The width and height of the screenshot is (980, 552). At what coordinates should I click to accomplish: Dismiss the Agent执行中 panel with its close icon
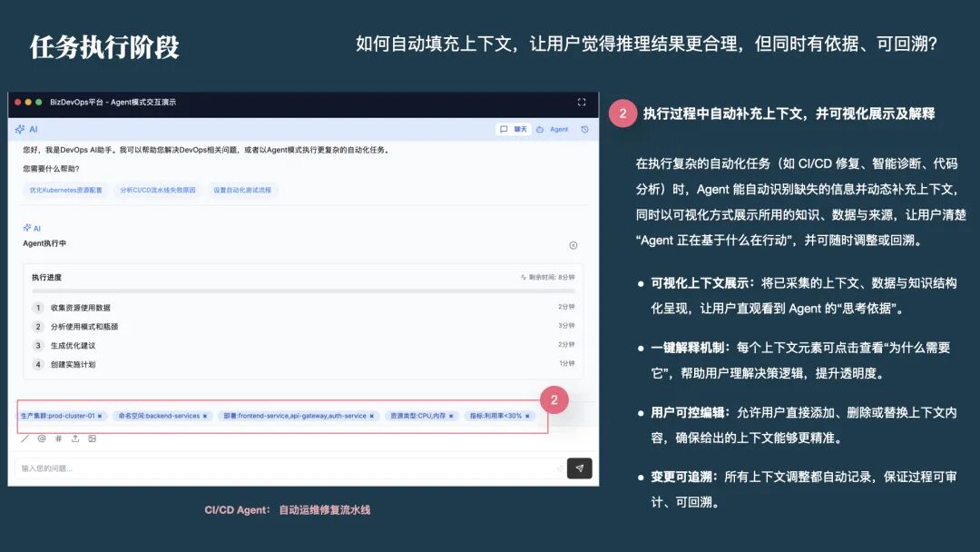(x=573, y=245)
